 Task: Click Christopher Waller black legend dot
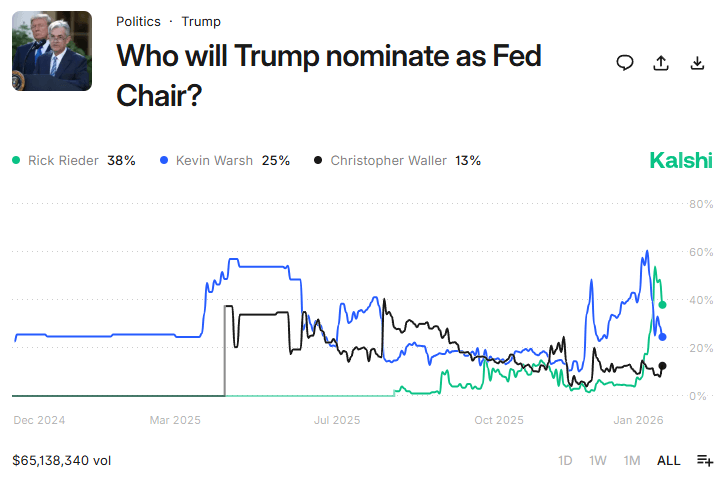(319, 160)
